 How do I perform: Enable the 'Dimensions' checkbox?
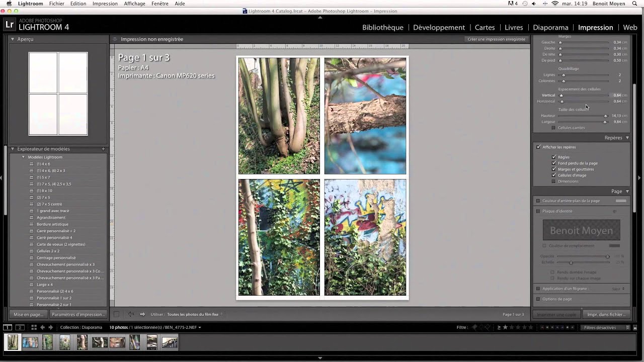pyautogui.click(x=554, y=181)
